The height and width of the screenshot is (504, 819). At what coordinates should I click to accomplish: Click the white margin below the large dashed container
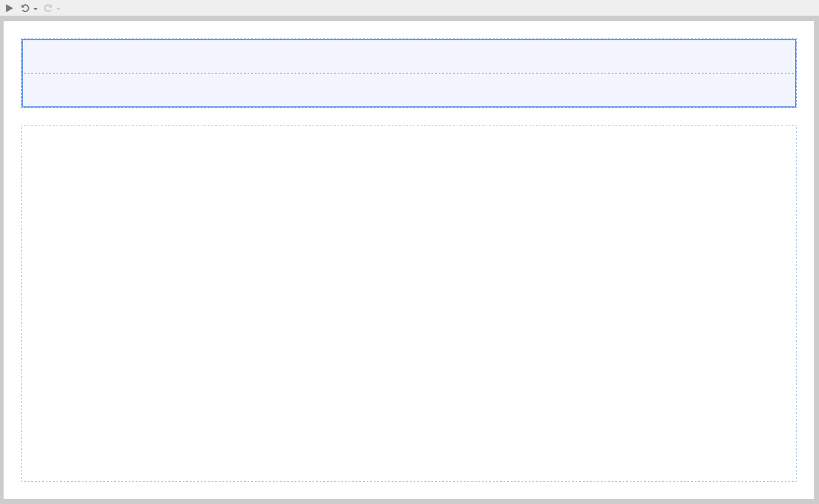click(409, 490)
